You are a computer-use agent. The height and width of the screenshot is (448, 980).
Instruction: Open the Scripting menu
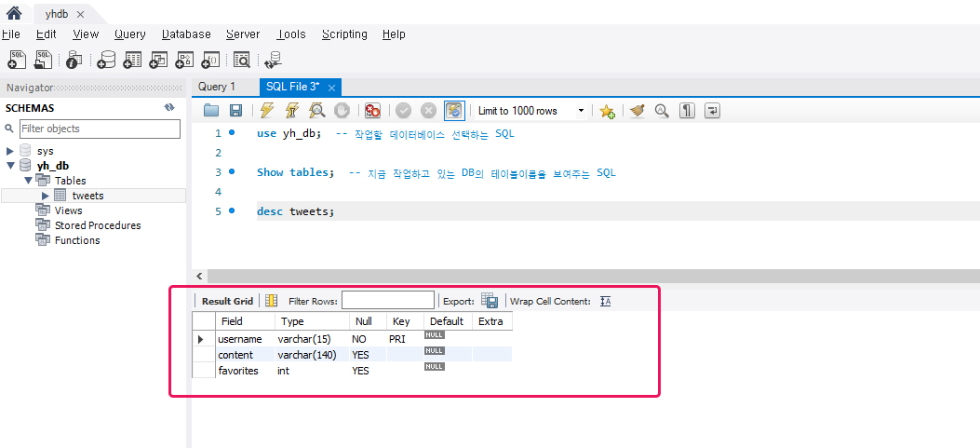click(344, 34)
